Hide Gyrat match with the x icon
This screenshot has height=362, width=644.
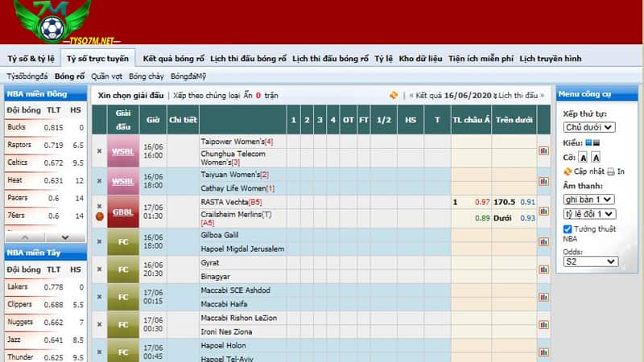[x=99, y=269]
